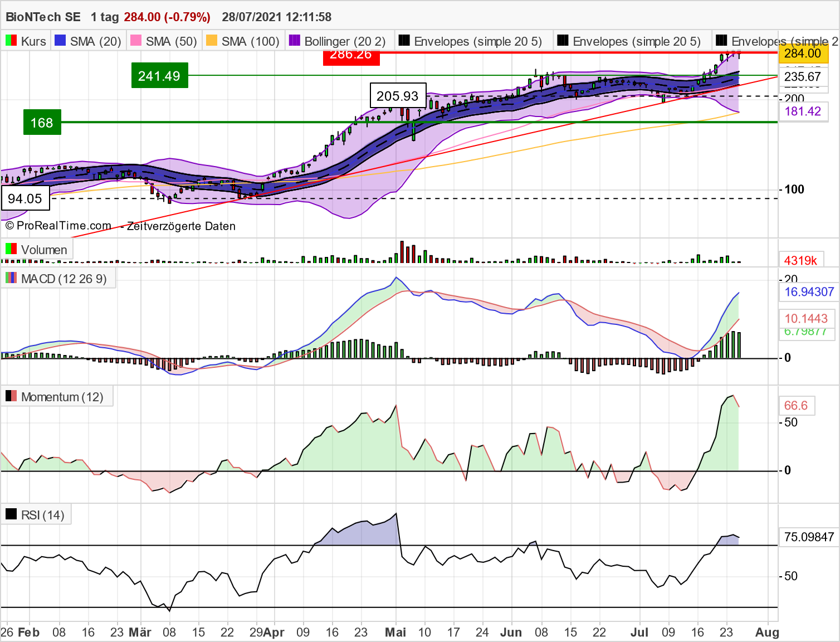Toggle the first Envelopes (simple 20 5) indicator
The image size is (840, 642).
point(404,40)
